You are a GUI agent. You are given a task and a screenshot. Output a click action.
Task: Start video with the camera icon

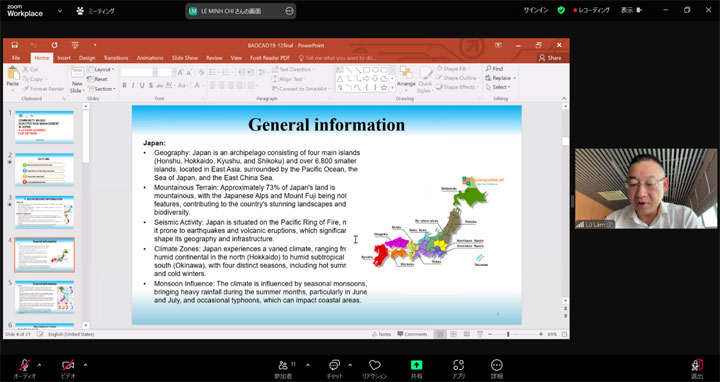pos(68,365)
